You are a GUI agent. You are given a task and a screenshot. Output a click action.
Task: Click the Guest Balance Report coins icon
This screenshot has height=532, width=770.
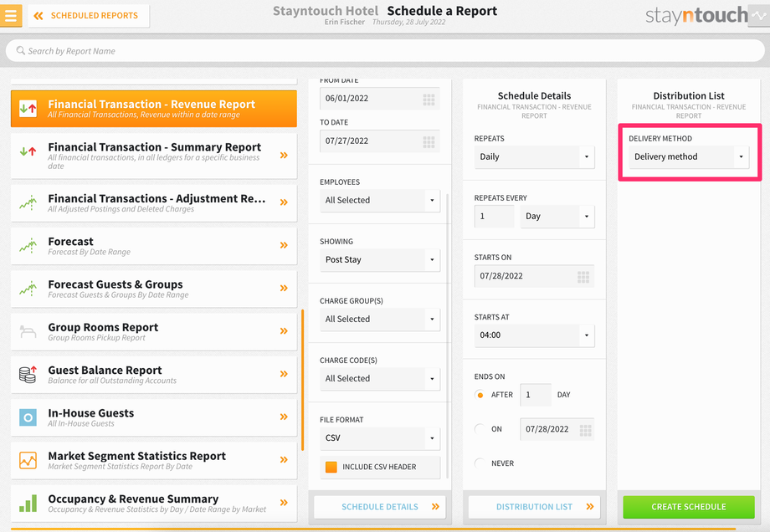tap(28, 374)
